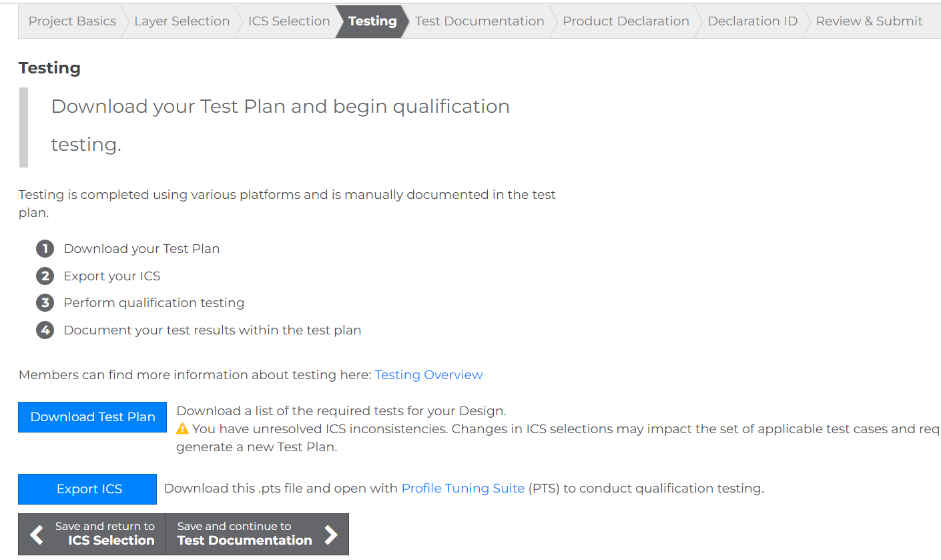
Task: Open the Testing Overview link
Action: [x=428, y=375]
